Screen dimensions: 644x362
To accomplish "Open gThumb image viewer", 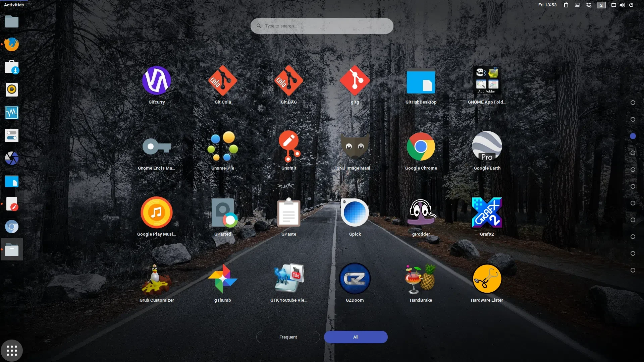I will point(223,279).
